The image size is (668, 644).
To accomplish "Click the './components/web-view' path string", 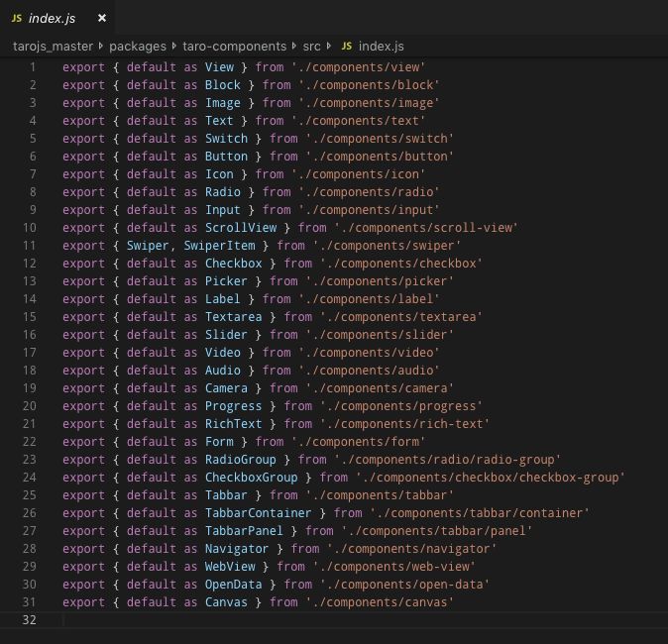I will 394,567.
